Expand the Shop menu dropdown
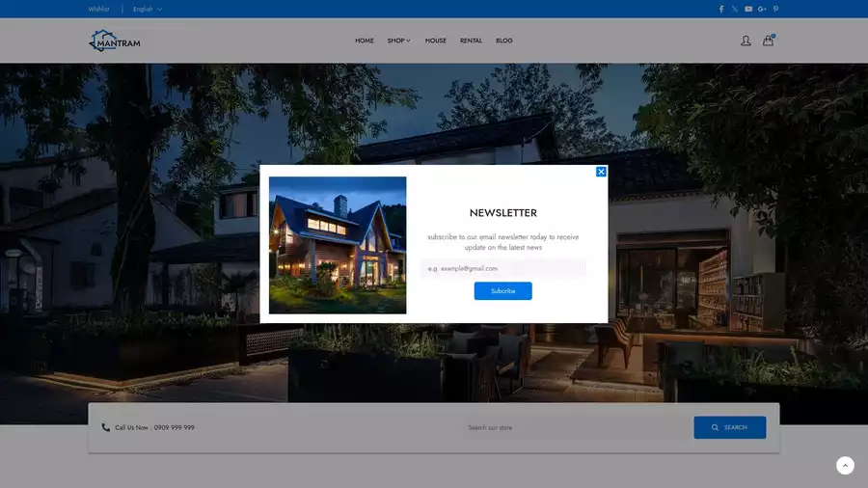Screen dimensions: 868x488 tap(398, 41)
